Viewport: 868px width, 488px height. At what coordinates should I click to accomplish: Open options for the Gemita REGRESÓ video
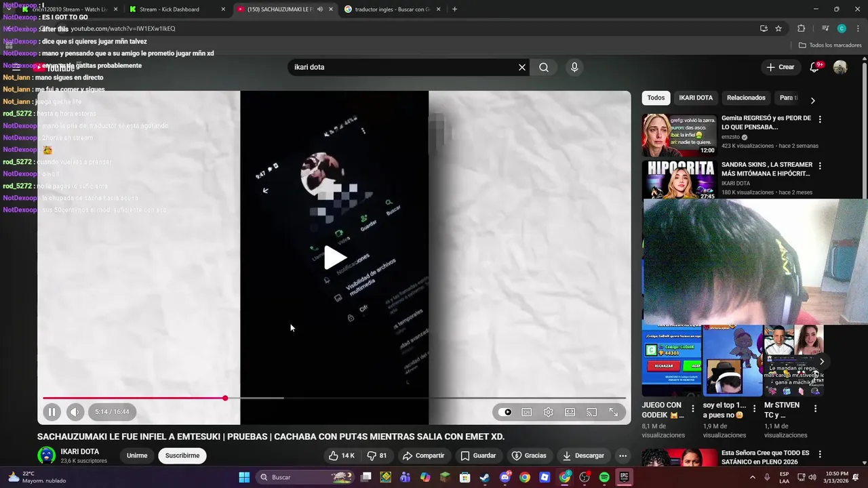820,119
